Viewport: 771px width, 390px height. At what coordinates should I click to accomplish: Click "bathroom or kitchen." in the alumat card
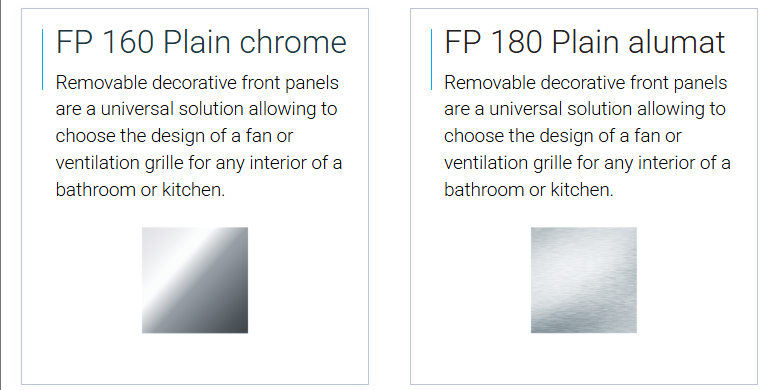(x=529, y=189)
